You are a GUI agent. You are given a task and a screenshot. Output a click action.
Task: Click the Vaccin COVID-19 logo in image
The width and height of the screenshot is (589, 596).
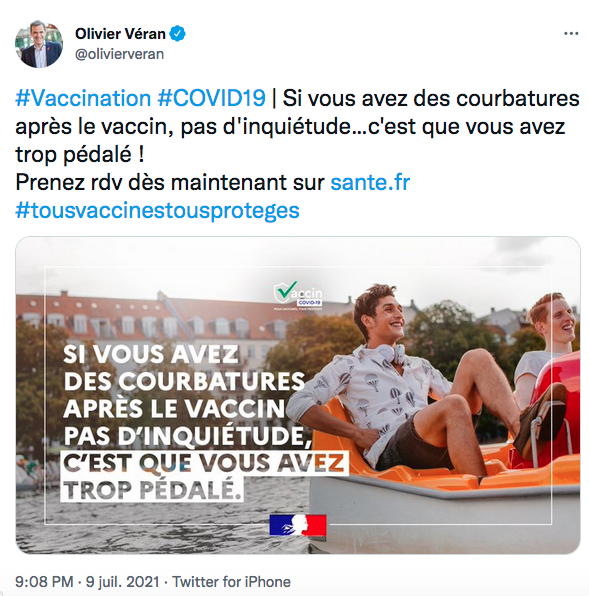(298, 296)
